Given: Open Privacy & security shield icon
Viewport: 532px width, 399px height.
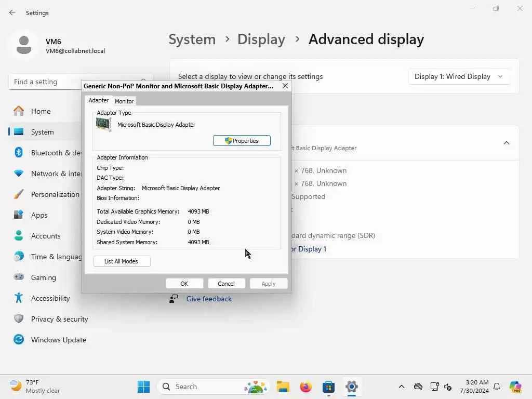Looking at the screenshot, I should [19, 318].
